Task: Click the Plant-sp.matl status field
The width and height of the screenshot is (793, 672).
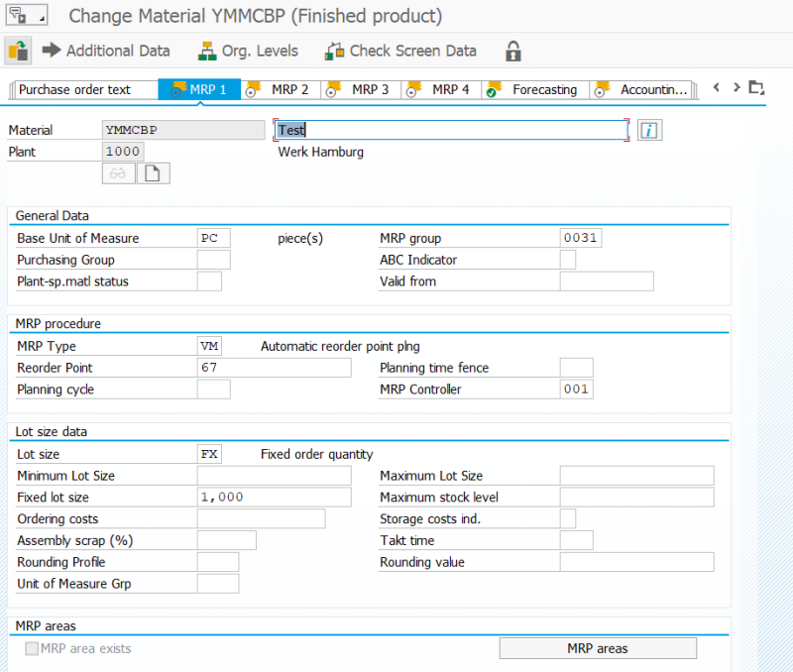Action: [209, 281]
